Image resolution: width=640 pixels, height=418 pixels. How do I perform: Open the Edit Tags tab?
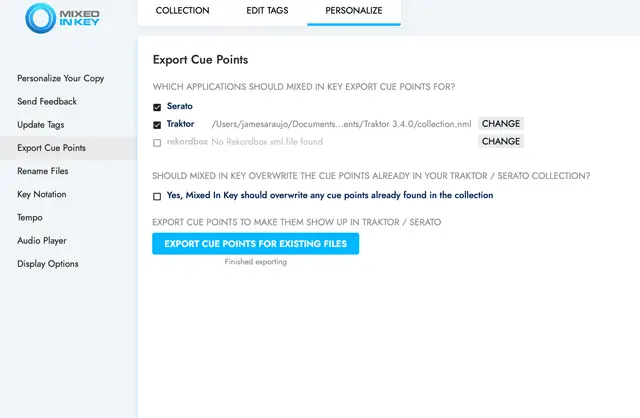268,11
